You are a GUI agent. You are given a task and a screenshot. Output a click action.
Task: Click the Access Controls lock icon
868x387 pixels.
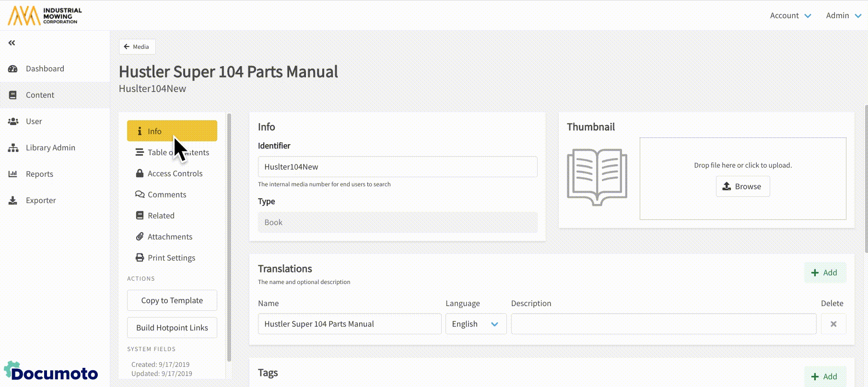click(140, 173)
